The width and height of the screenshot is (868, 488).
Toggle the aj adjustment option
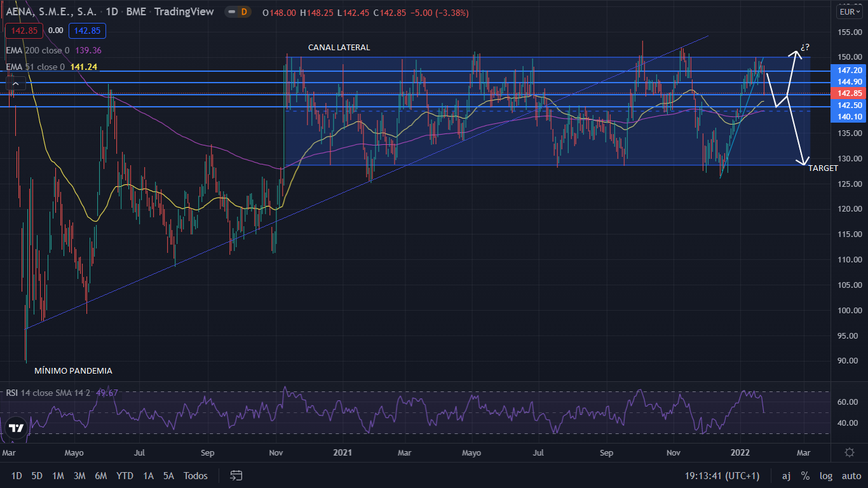point(786,475)
